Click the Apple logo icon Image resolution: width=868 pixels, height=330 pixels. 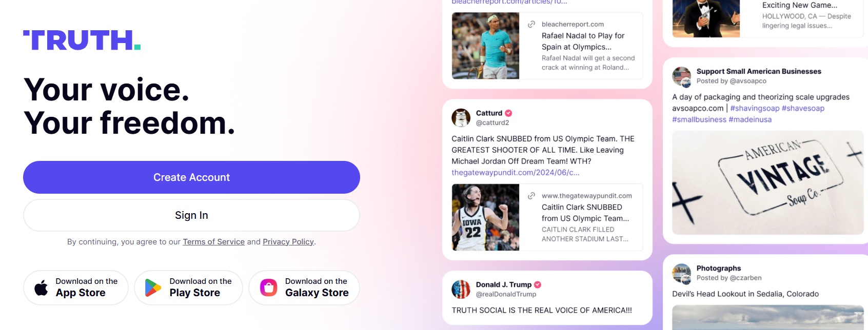pos(41,288)
